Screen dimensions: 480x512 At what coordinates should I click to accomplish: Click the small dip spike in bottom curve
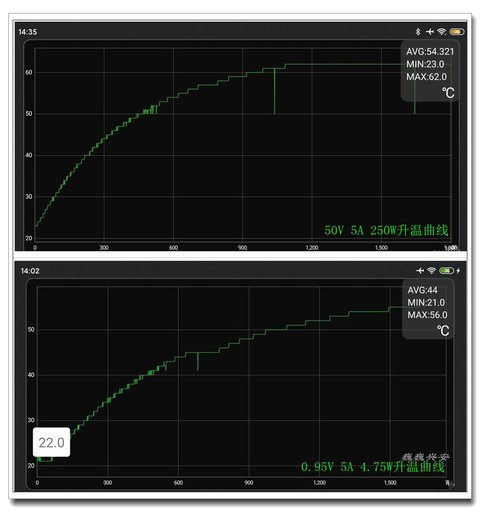tap(198, 361)
